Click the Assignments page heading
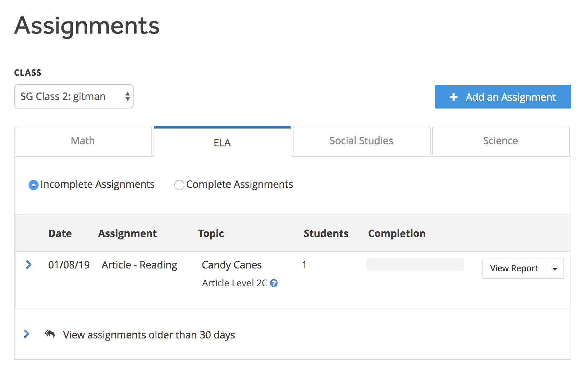 87,26
